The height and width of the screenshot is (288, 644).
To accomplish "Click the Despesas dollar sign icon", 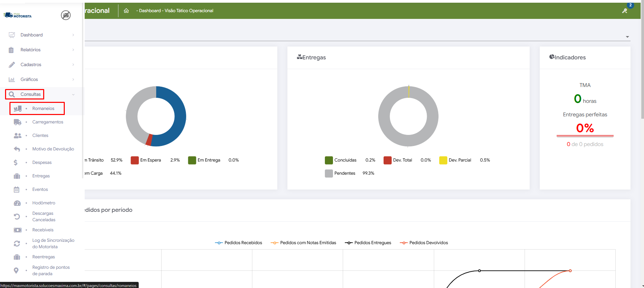I will (x=16, y=163).
